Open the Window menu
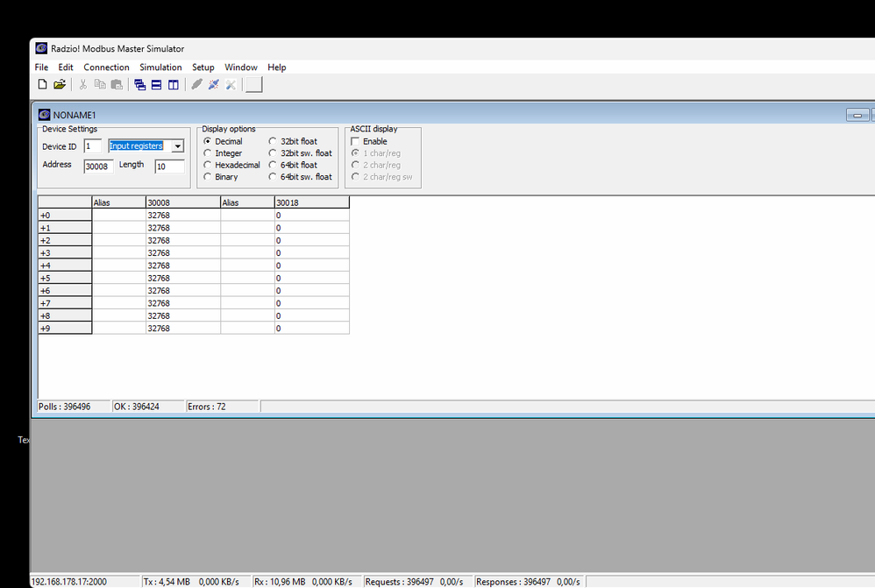This screenshot has height=588, width=875. click(x=241, y=67)
